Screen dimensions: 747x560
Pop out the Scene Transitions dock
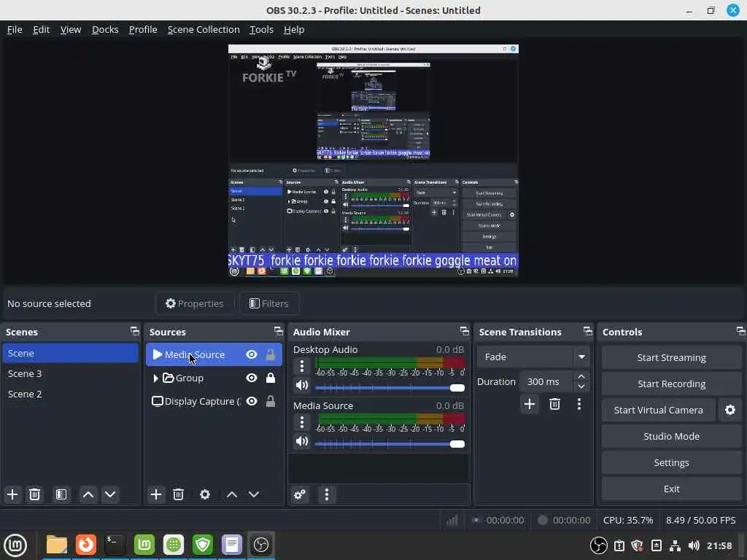pos(588,331)
